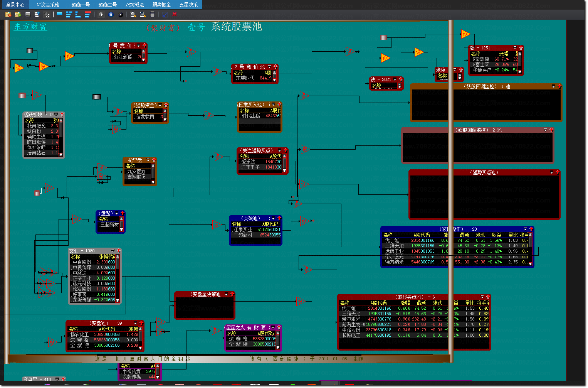Image resolution: width=588 pixels, height=388 pixels.
Task: Click the scrollbar in the 活跃板块 list
Action: click(x=60, y=137)
